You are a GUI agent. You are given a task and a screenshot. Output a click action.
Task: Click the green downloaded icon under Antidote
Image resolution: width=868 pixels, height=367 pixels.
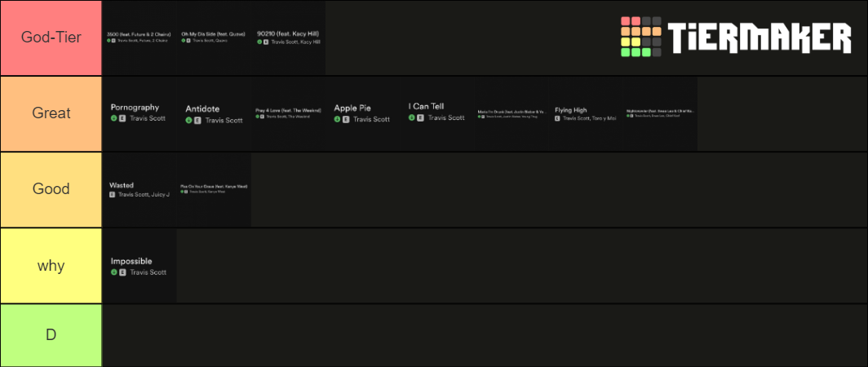coord(188,120)
